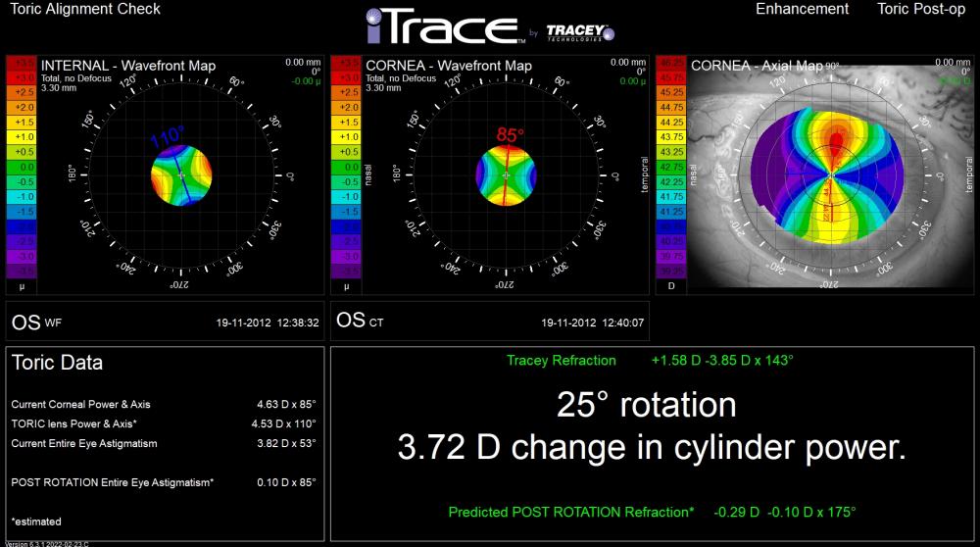Pick the +1.0 swatch on INTERNAL map scale
Screen dimensions: 980x547
(x=21, y=137)
